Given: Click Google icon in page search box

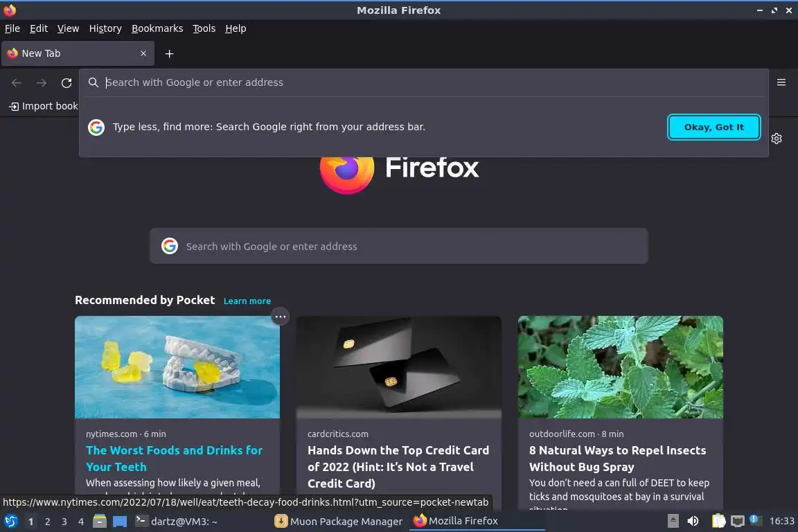Looking at the screenshot, I should [170, 247].
